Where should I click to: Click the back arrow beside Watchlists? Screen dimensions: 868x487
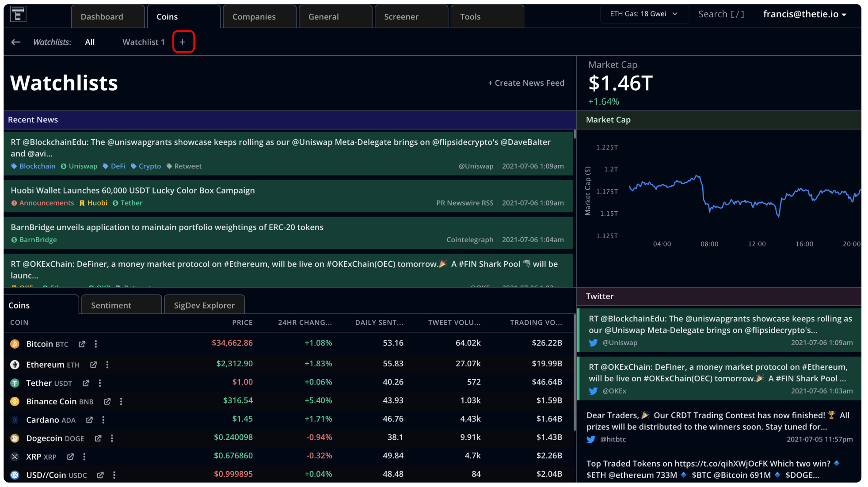point(16,42)
